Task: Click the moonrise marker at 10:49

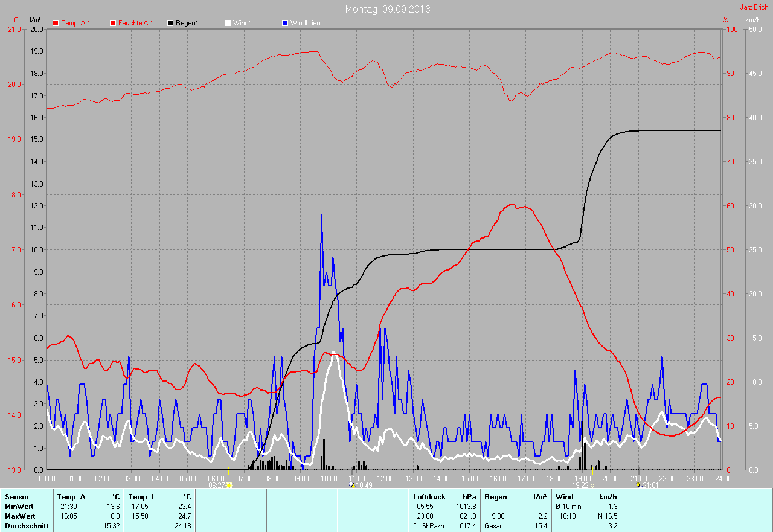Action: tap(351, 485)
